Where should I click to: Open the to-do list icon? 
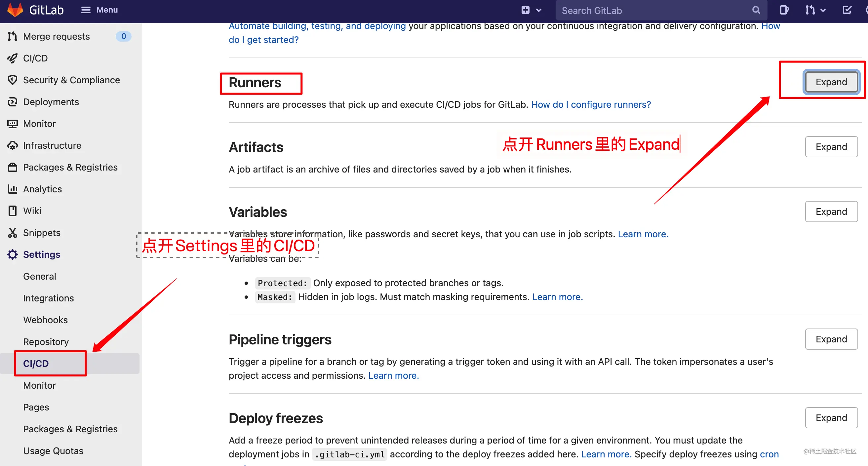click(x=847, y=10)
